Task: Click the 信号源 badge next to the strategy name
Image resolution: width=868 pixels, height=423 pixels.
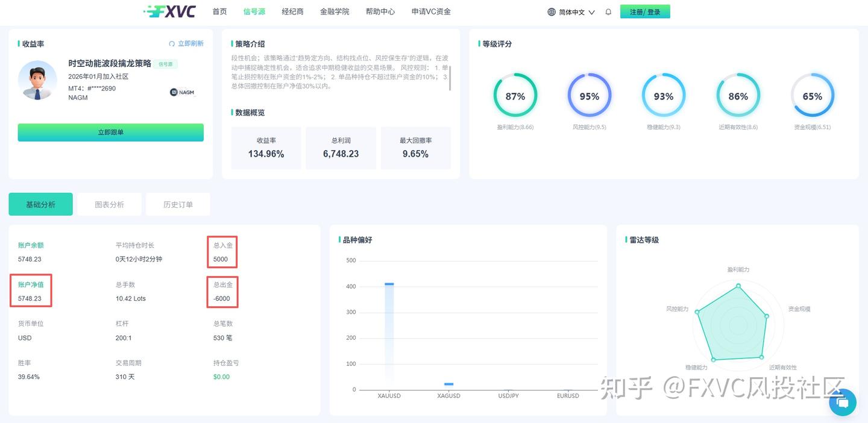Action: [x=166, y=64]
